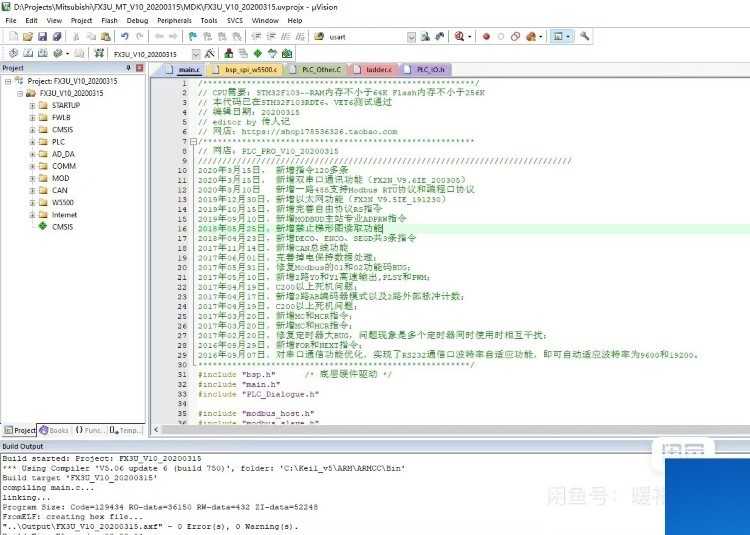Switch to PLC_IO.h tab

coord(425,70)
